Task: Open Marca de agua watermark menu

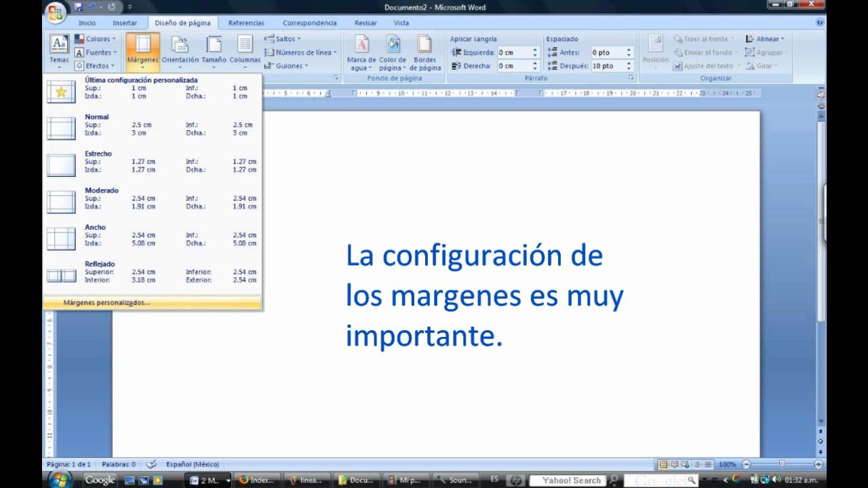Action: (x=361, y=52)
